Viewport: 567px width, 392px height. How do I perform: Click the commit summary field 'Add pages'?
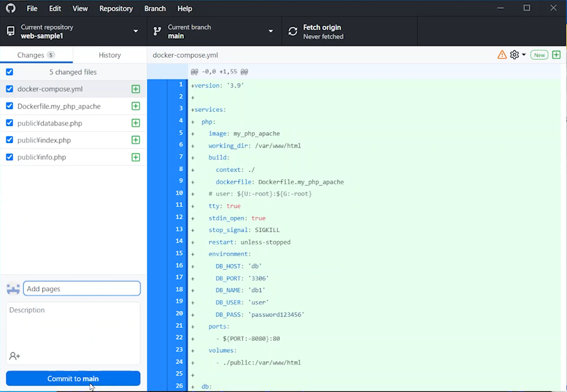pyautogui.click(x=82, y=289)
